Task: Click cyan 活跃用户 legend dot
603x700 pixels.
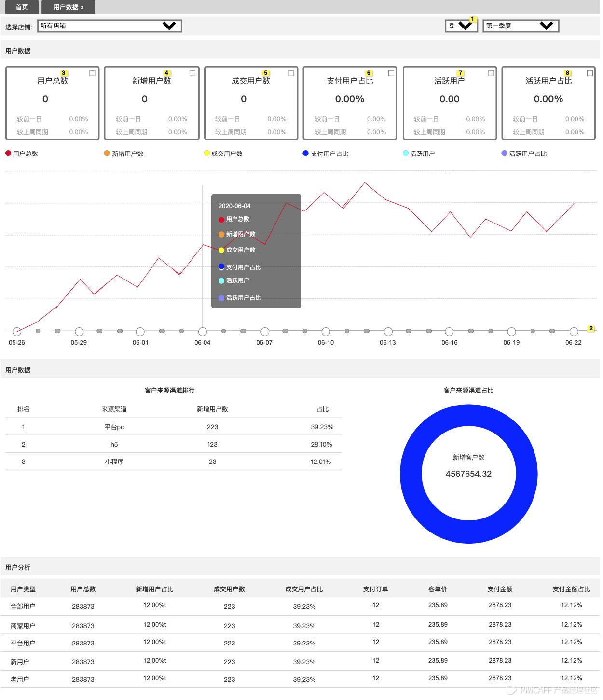Action: point(406,153)
